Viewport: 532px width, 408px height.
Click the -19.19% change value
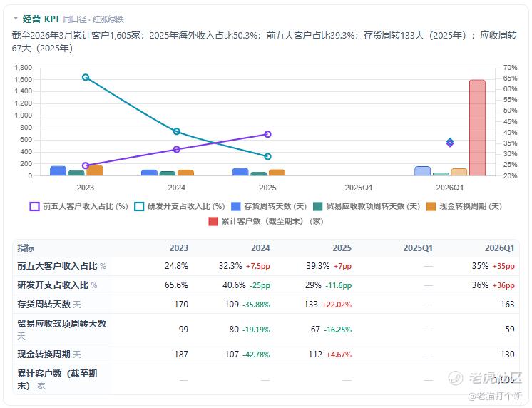pos(256,330)
